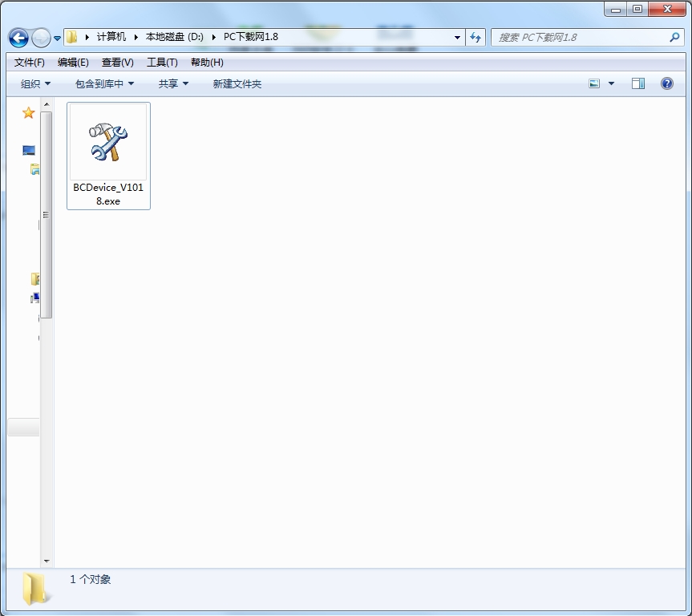Refresh the folder view
The width and height of the screenshot is (692, 616).
tap(475, 38)
